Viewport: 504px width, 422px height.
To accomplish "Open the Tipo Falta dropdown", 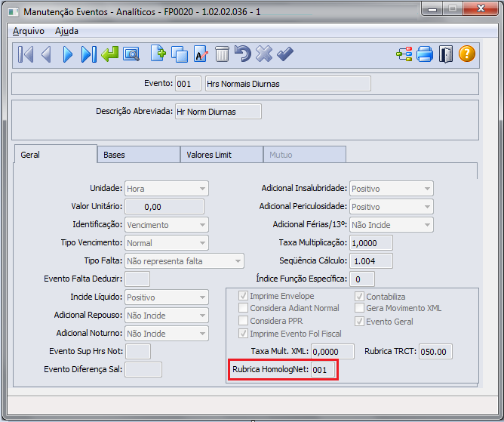I will pos(184,261).
